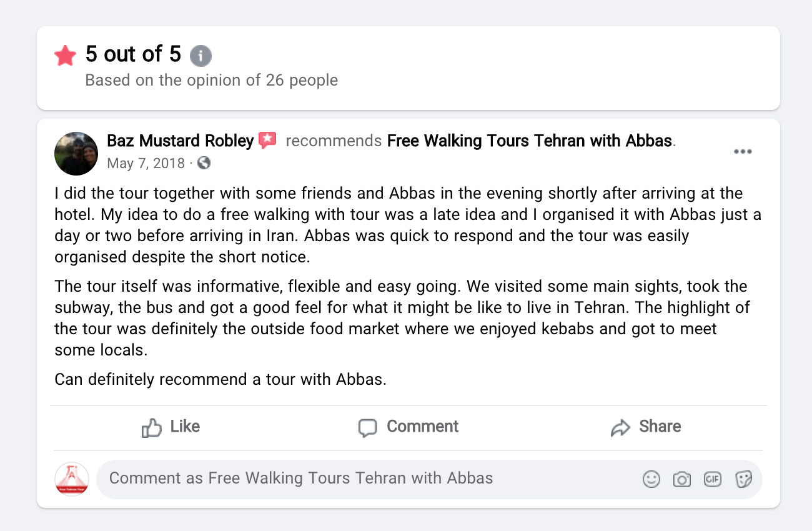This screenshot has height=531, width=812.
Task: Attach a photo with the camera icon
Action: (682, 479)
